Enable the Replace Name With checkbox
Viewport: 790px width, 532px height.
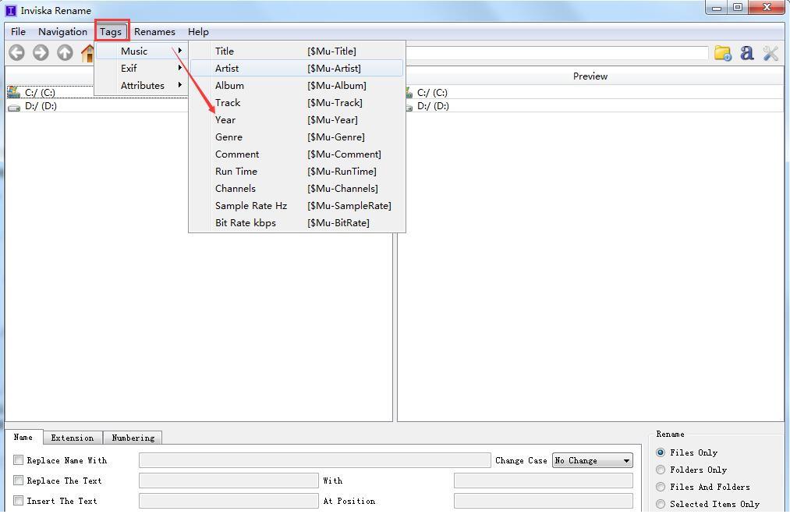(19, 460)
